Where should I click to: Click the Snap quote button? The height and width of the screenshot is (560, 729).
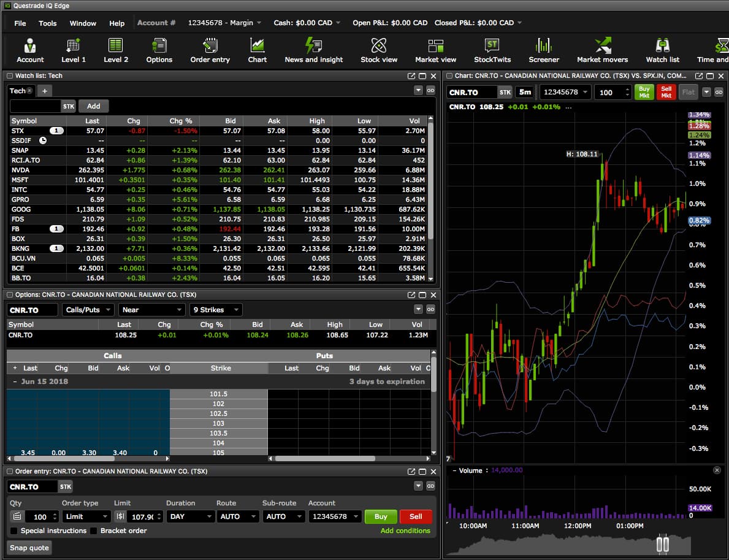[x=28, y=548]
